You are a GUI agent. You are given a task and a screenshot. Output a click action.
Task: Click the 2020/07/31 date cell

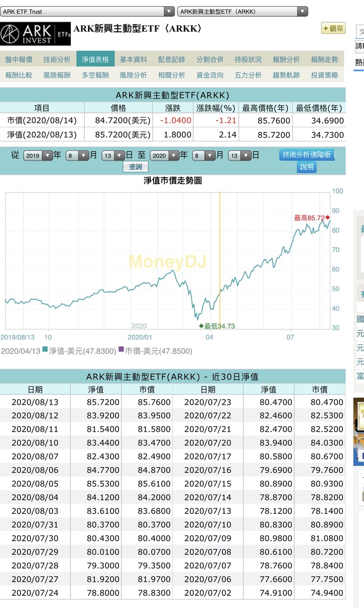(35, 525)
